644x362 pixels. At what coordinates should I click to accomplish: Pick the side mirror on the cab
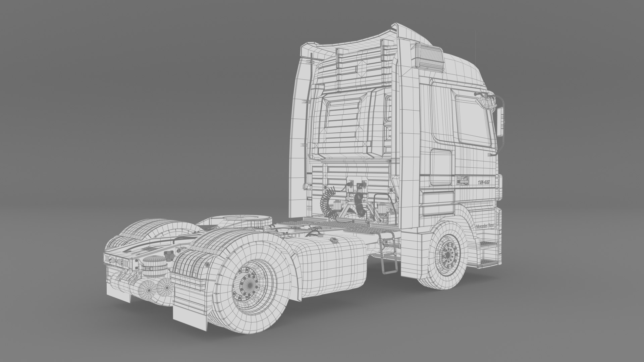(x=500, y=122)
